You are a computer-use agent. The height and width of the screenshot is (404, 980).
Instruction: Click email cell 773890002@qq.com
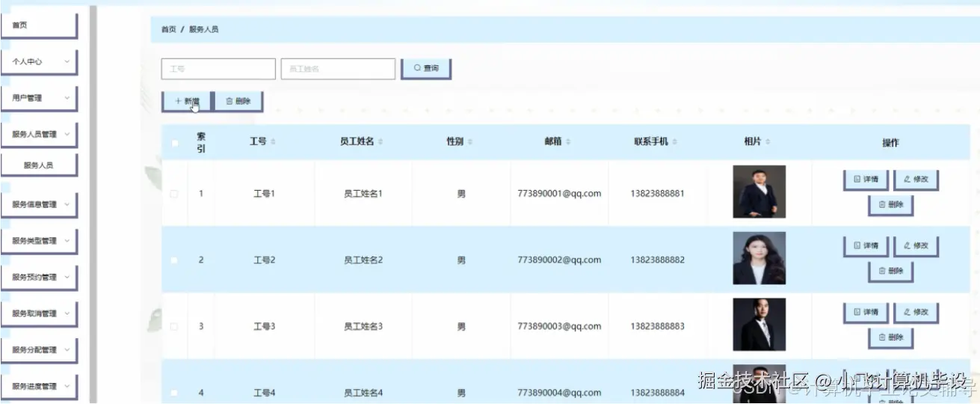559,260
